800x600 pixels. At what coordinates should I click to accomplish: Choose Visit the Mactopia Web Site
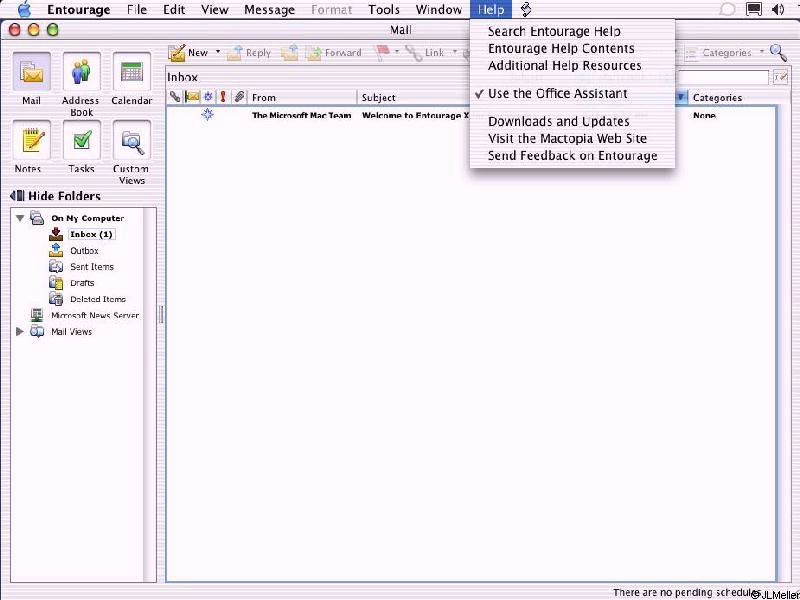point(572,139)
